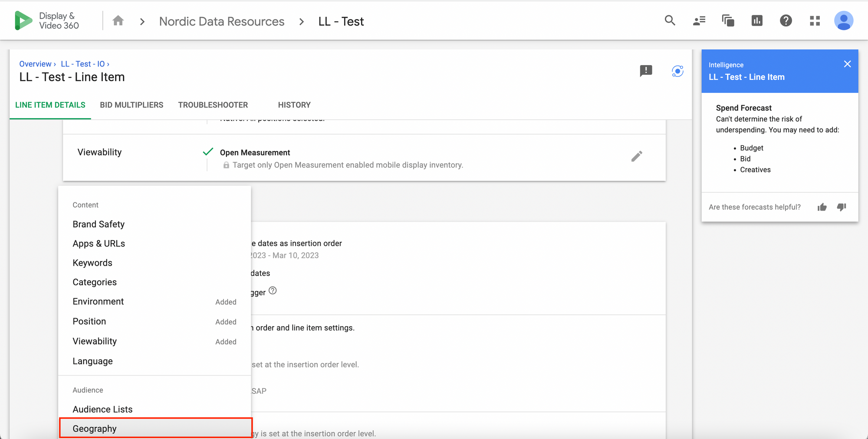Click the send feedback icon
Screen dimensions: 868x439
tap(646, 71)
